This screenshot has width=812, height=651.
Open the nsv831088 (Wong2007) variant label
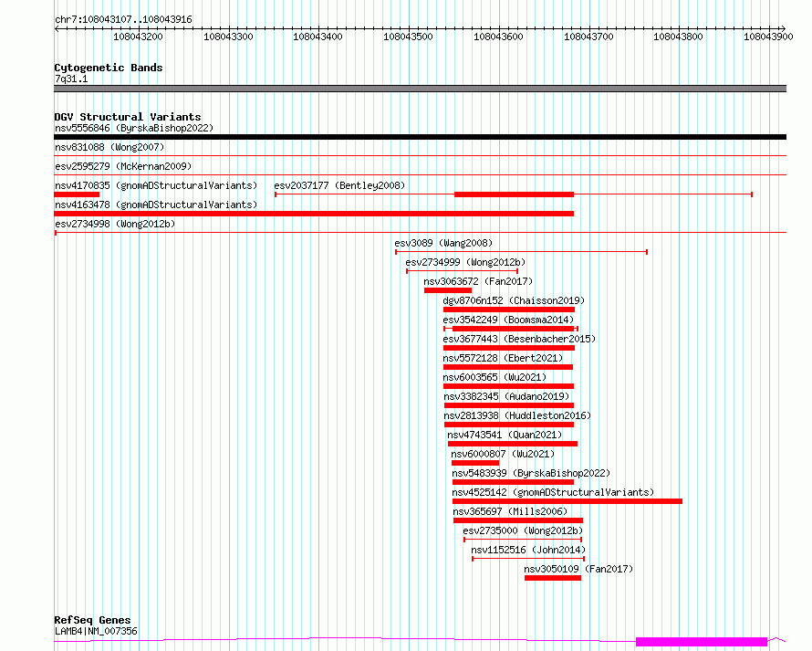pyautogui.click(x=109, y=147)
